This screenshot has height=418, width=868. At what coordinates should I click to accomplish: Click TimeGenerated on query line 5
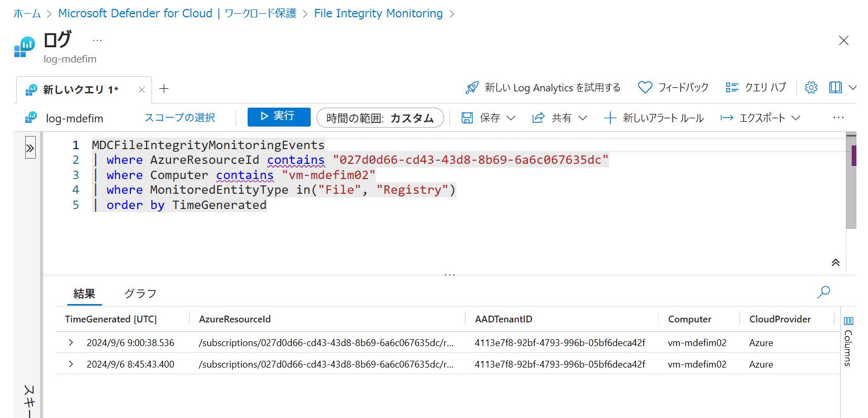click(x=219, y=205)
